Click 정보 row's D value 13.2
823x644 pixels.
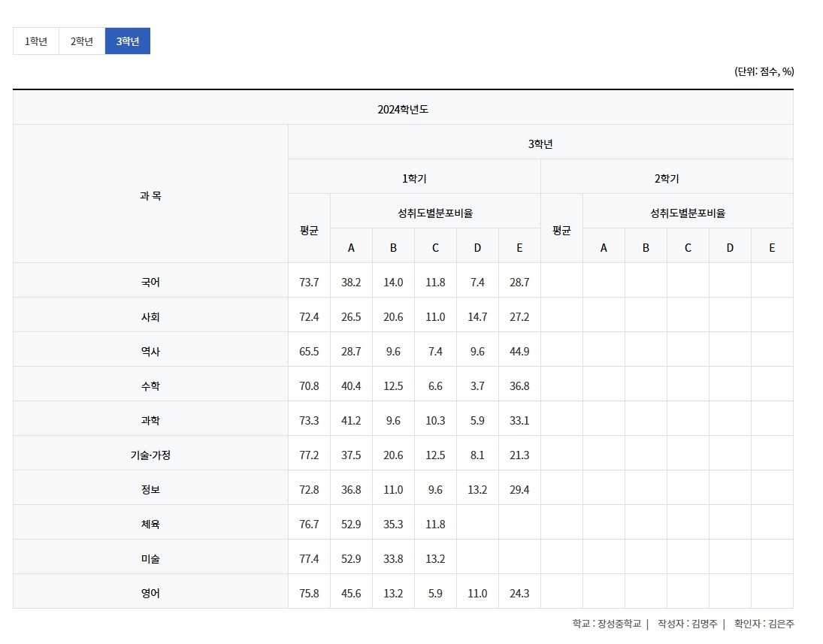pyautogui.click(x=477, y=490)
